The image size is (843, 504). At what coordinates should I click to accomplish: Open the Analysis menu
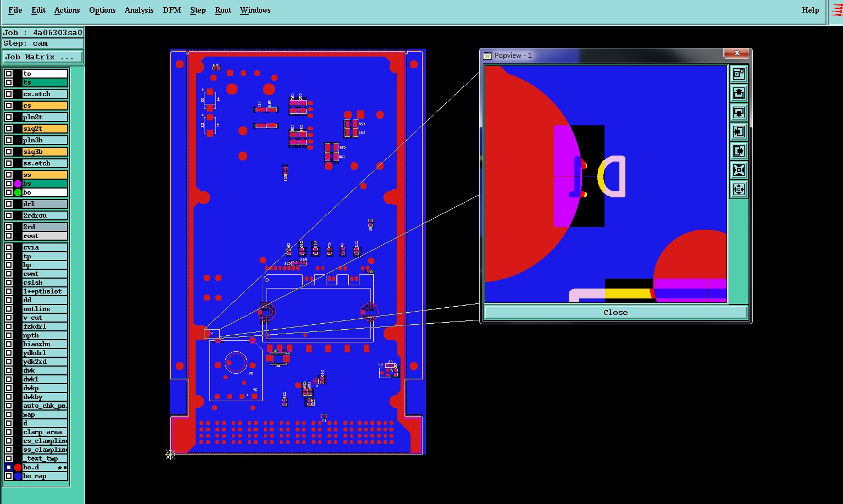139,10
